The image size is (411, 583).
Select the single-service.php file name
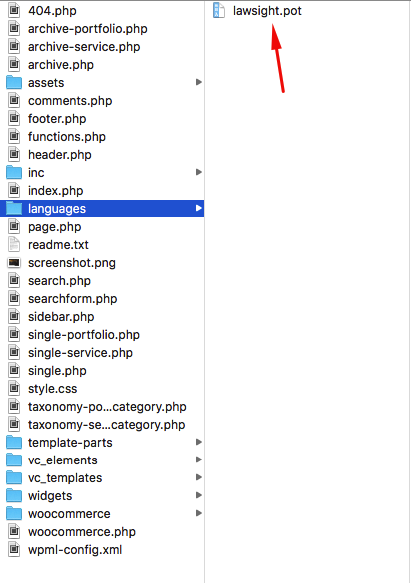tap(80, 352)
